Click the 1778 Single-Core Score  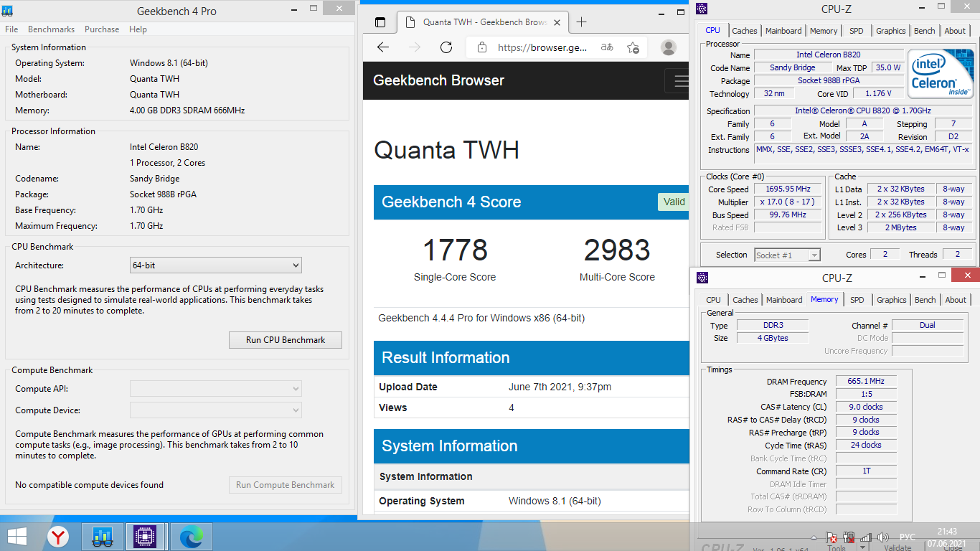point(455,250)
